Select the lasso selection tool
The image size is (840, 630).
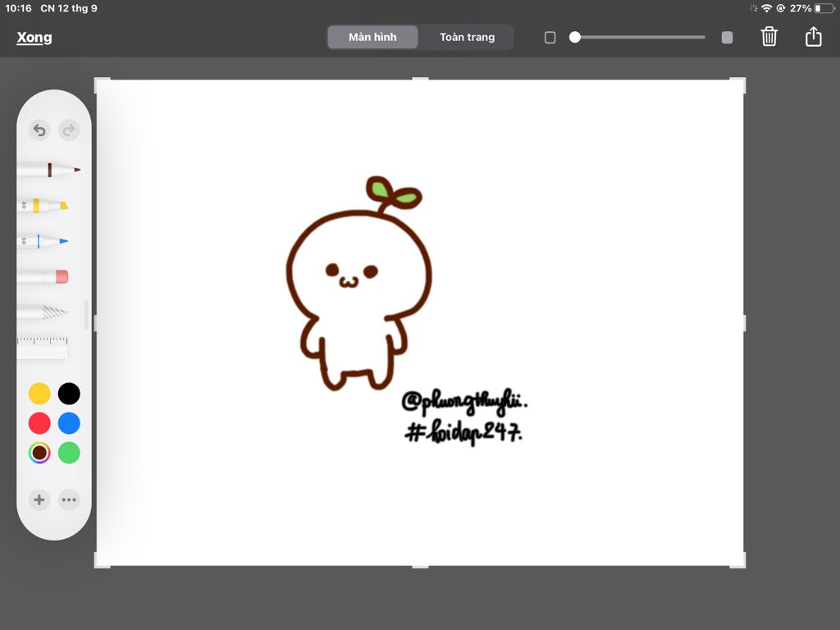tap(43, 312)
